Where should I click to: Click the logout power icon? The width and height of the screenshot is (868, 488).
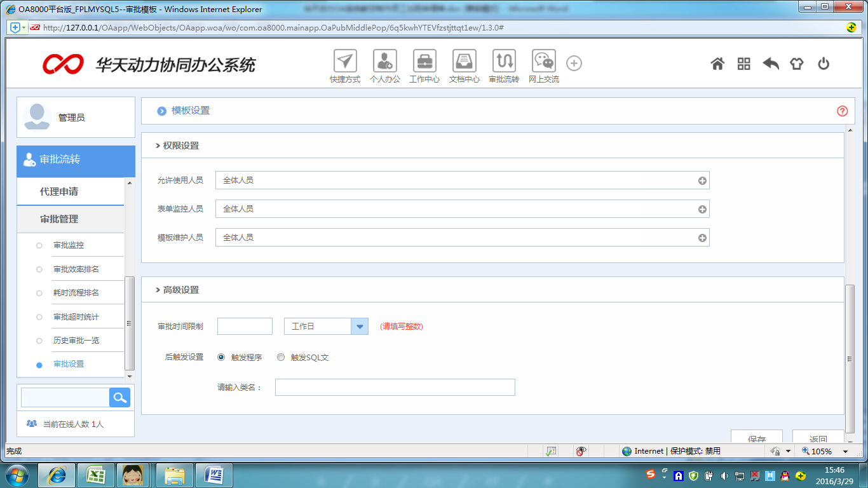tap(823, 64)
